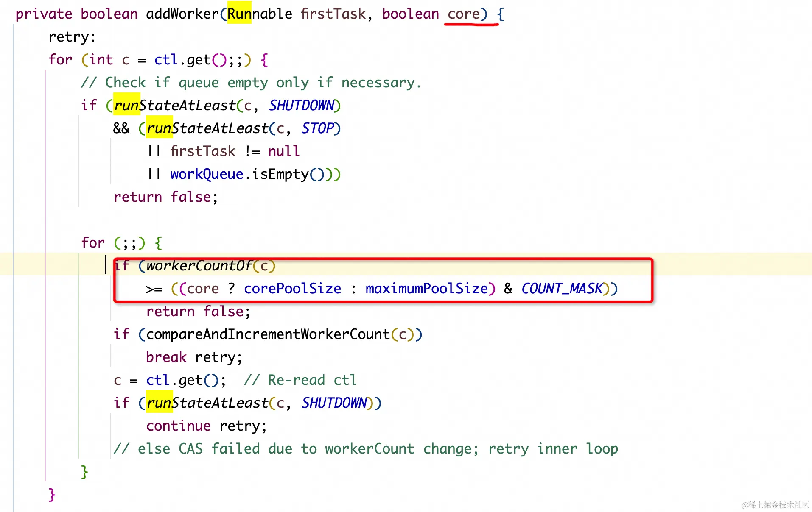The width and height of the screenshot is (812, 512).
Task: Click 'int c' declaration in for loop
Action: click(109, 60)
